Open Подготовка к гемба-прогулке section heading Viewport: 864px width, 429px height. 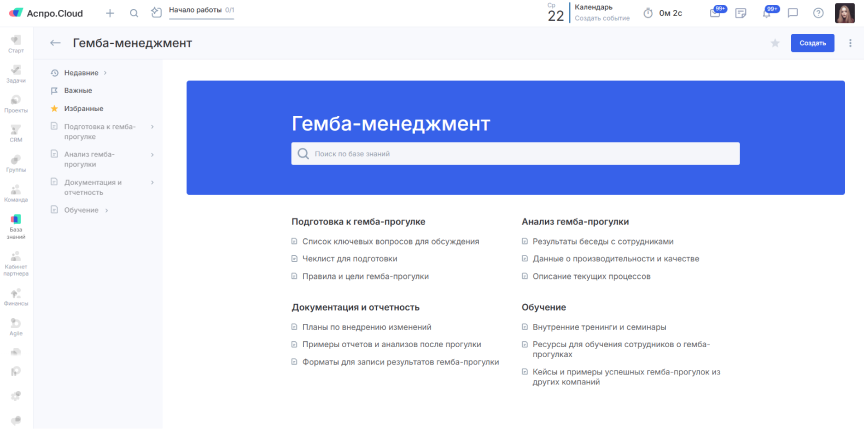point(358,221)
